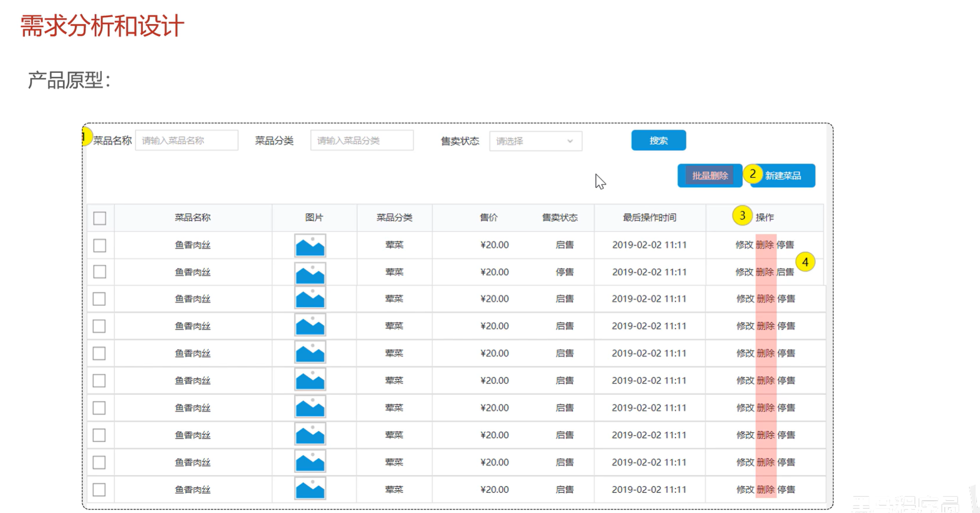980x513 pixels.
Task: Check the last row's checkbox
Action: coord(99,489)
